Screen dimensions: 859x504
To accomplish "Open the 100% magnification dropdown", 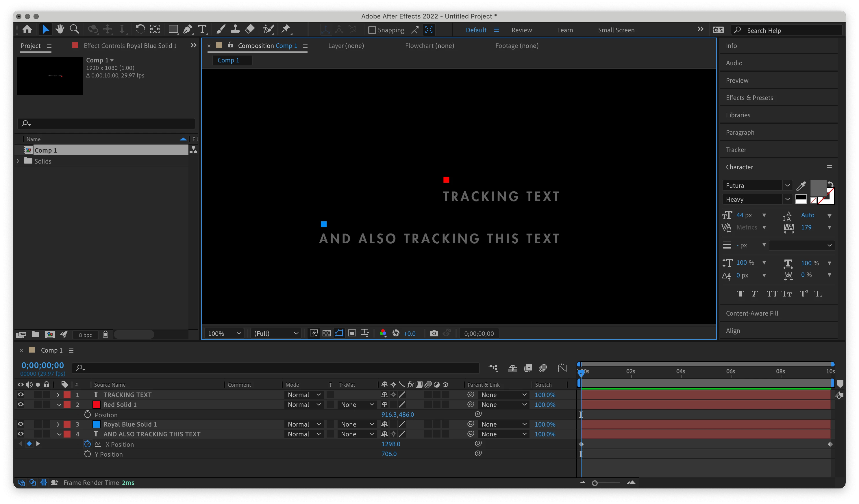I will tap(224, 333).
